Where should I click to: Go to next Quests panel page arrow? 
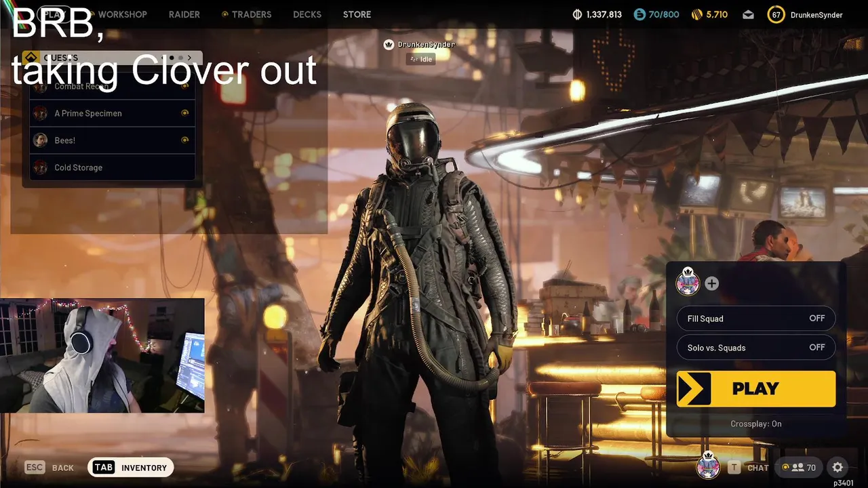190,58
